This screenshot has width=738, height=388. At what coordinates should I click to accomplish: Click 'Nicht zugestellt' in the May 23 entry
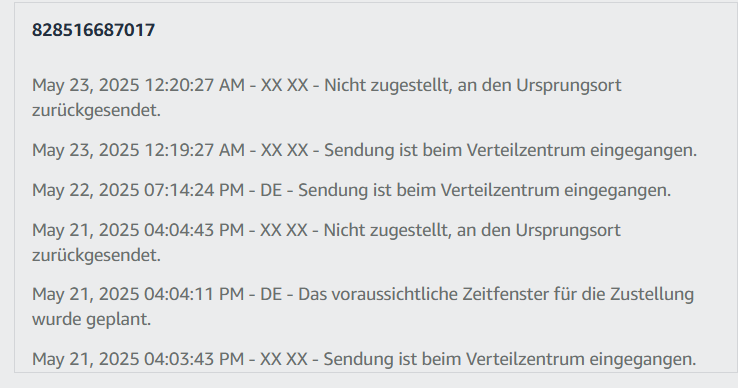point(386,85)
